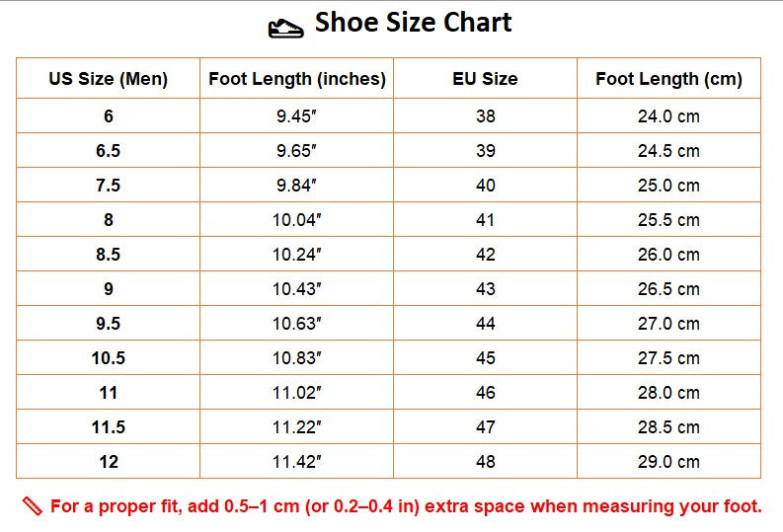This screenshot has height=532, width=783.
Task: Click the Foot Length (cm) header
Action: point(669,78)
